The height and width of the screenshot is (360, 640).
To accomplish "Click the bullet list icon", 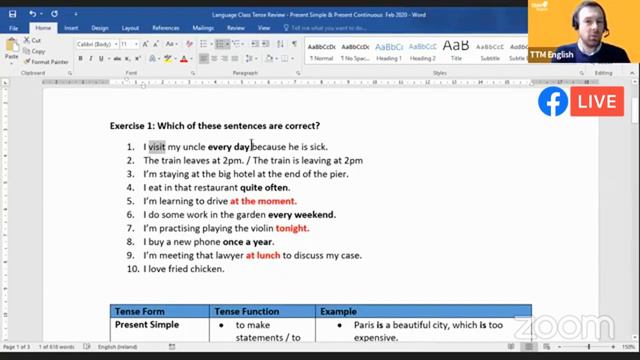I will (x=203, y=44).
